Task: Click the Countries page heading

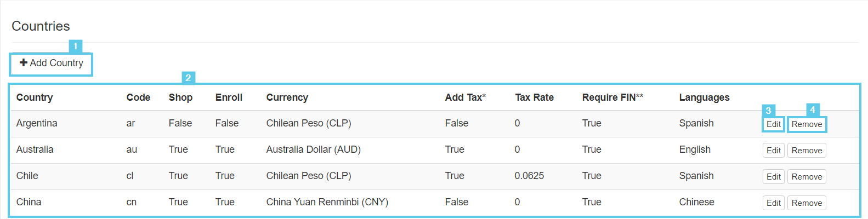Action: (41, 26)
